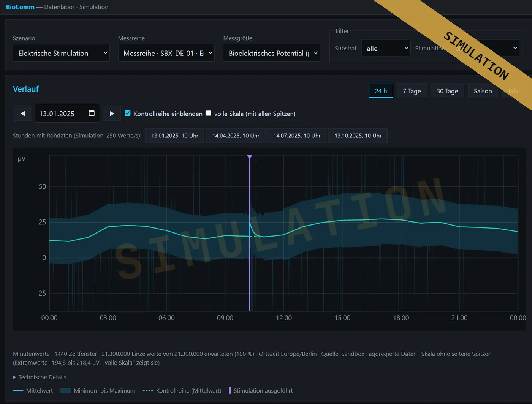Click the 50 y-axis label
Image resolution: width=532 pixels, height=404 pixels.
(42, 186)
